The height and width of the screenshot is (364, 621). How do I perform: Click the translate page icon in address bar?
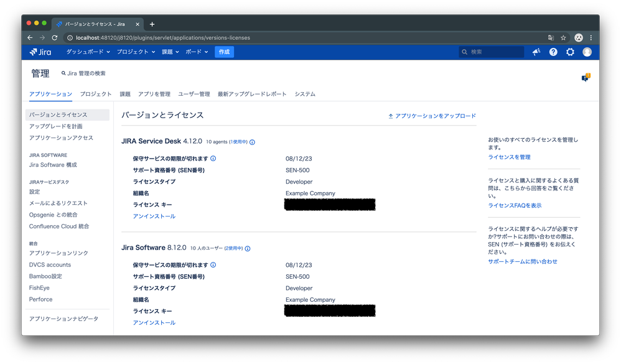(x=551, y=37)
